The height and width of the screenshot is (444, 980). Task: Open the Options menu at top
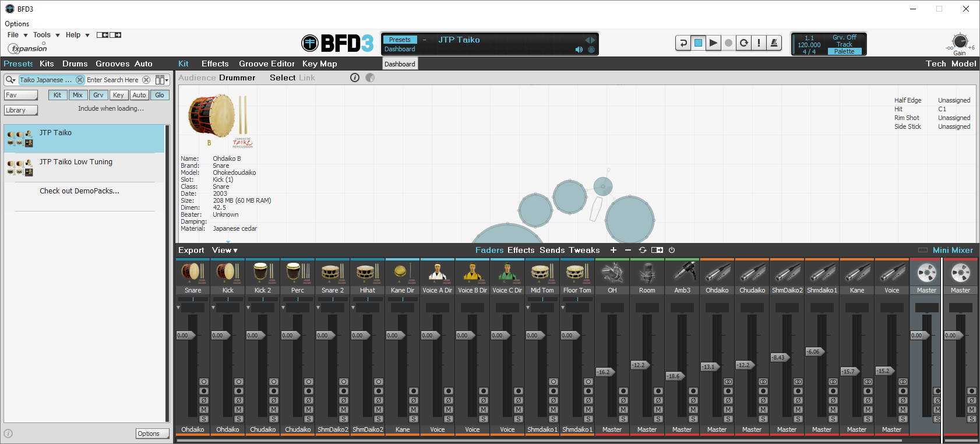tap(17, 24)
